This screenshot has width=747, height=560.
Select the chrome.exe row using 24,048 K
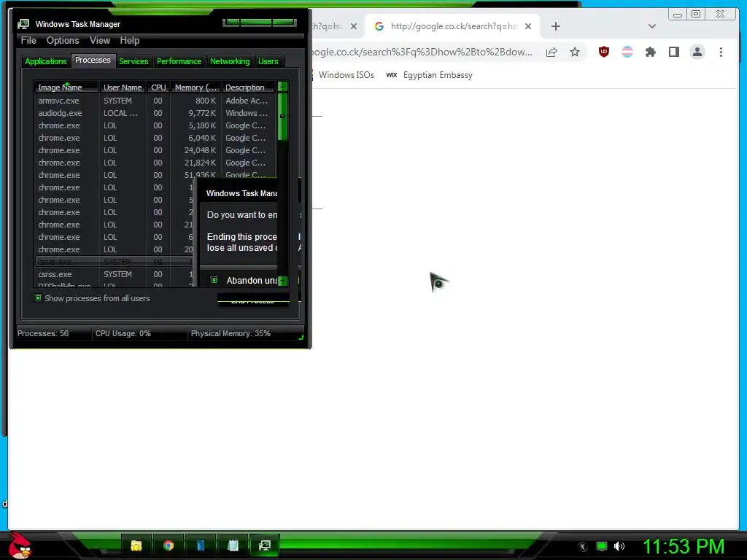pyautogui.click(x=155, y=150)
